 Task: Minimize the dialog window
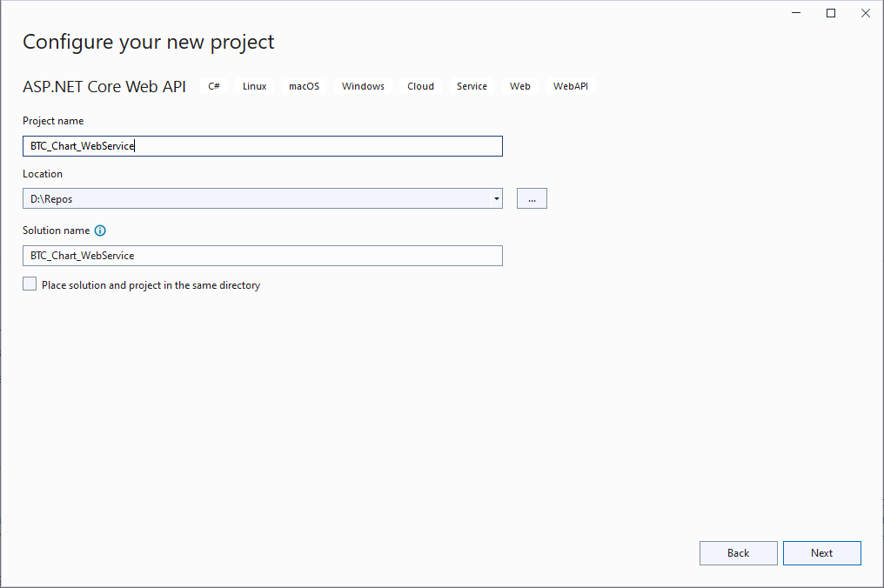coord(796,13)
